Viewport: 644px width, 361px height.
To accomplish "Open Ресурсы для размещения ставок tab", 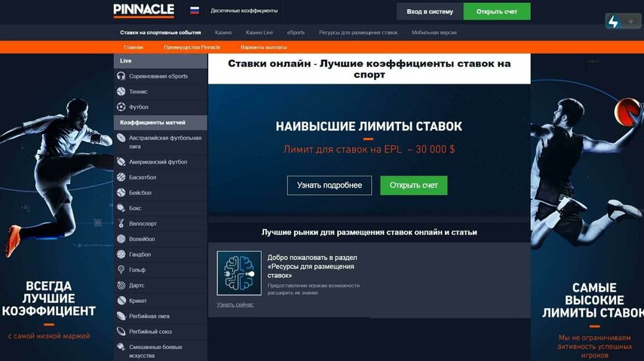I will click(x=358, y=32).
